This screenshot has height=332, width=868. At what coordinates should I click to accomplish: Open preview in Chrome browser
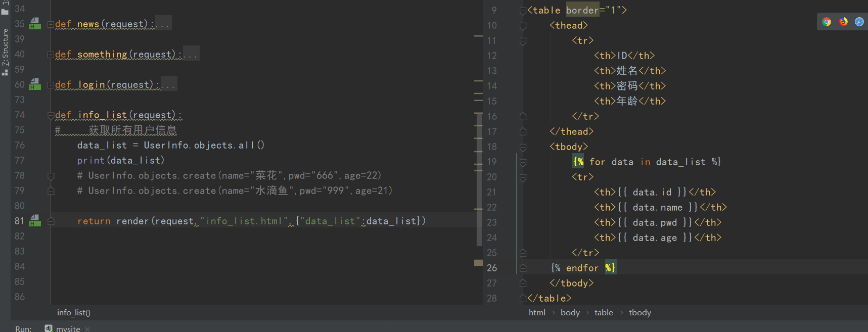point(827,22)
